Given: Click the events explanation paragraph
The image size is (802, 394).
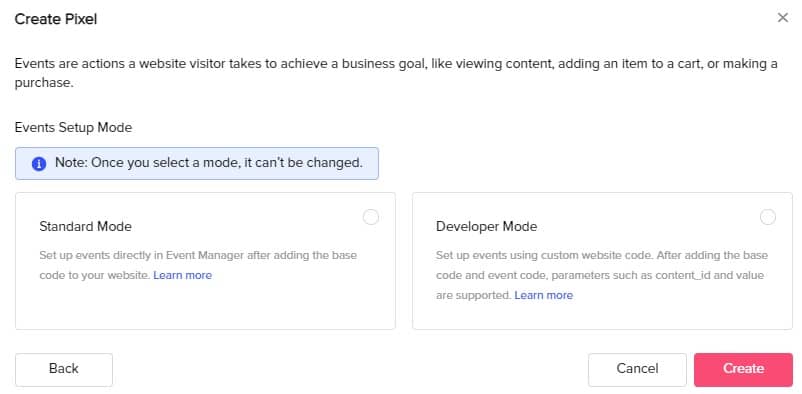Looking at the screenshot, I should [396, 73].
